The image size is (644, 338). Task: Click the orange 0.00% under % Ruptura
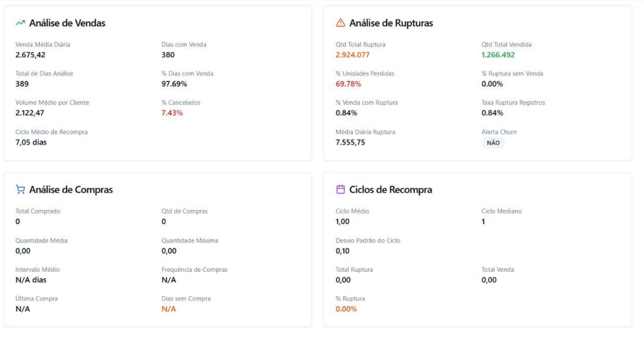346,309
